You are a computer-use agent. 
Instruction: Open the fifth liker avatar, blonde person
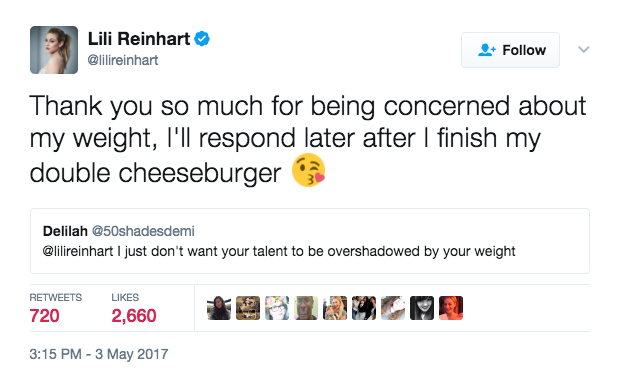coord(335,308)
